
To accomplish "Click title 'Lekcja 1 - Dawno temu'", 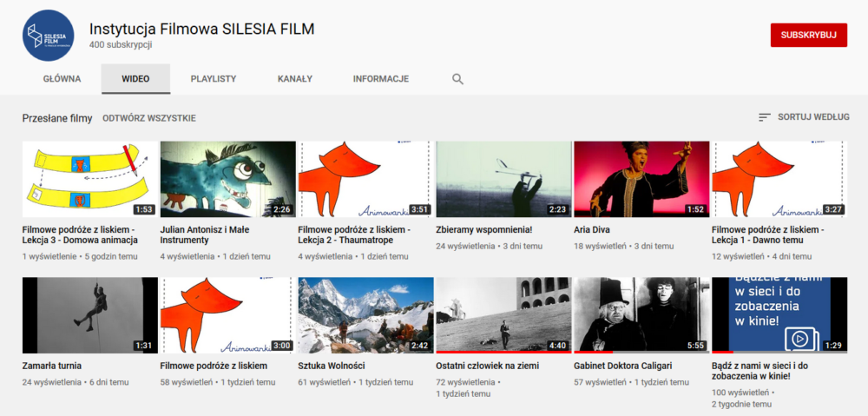I will click(768, 234).
